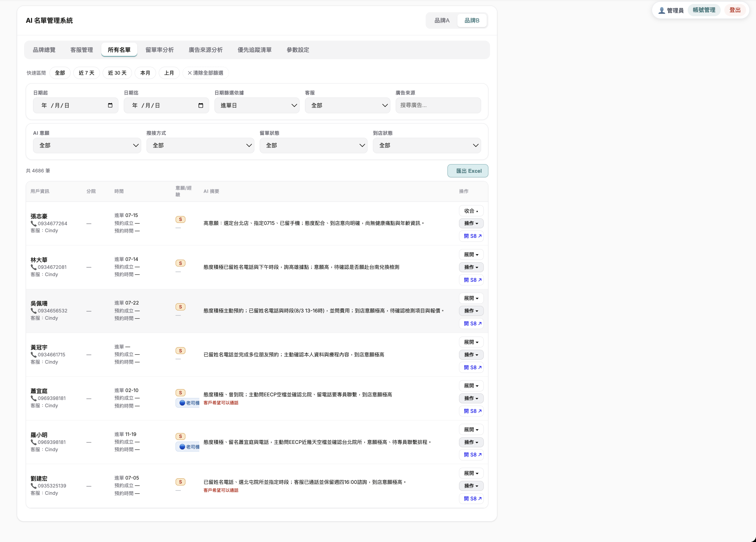The width and height of the screenshot is (756, 542).
Task: Click the 登出 button
Action: pos(735,10)
